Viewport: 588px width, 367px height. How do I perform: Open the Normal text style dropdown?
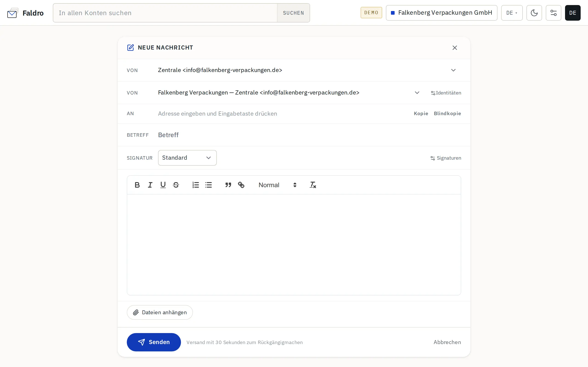click(277, 185)
